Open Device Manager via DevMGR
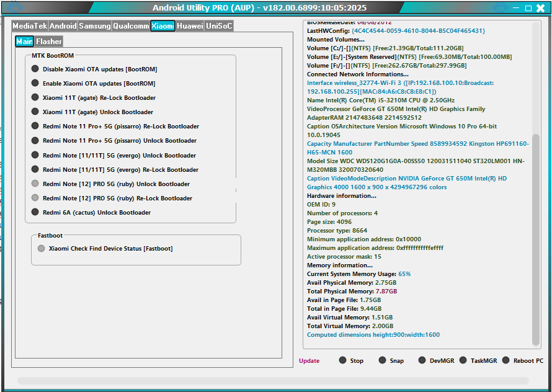The height and width of the screenshot is (392, 552). (x=436, y=360)
